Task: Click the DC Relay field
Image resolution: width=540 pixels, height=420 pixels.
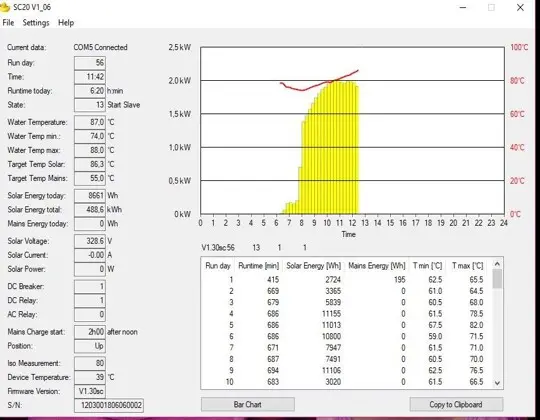Action: click(90, 301)
